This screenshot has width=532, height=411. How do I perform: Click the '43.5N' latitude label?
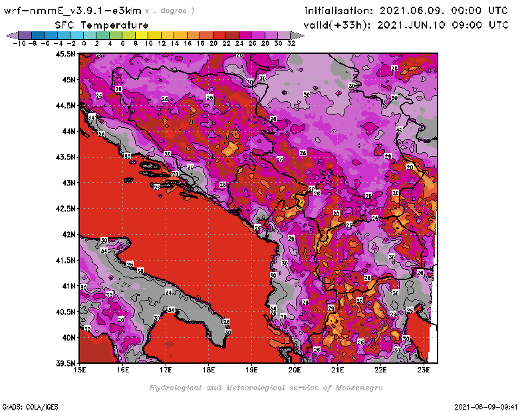tap(65, 157)
